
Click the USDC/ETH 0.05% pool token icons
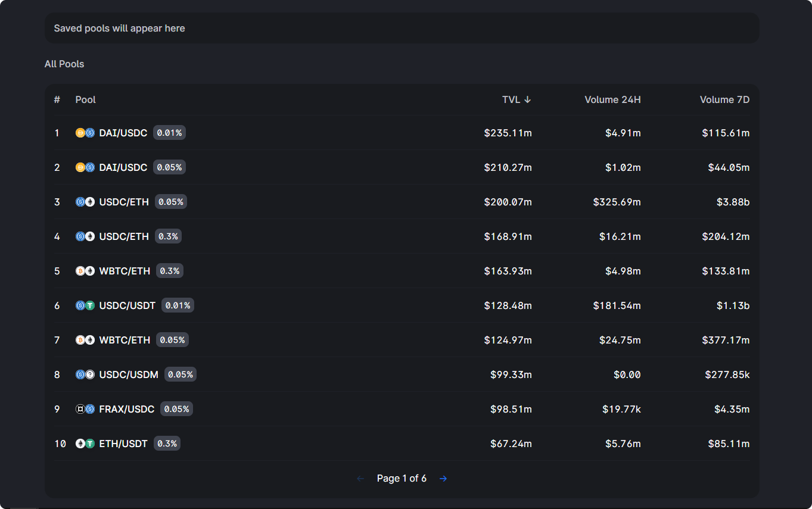tap(85, 202)
